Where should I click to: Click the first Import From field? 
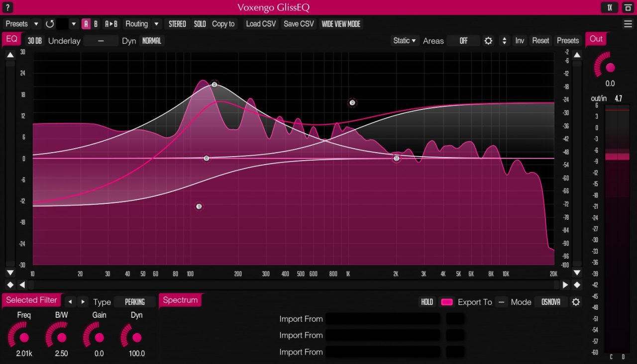[383, 319]
